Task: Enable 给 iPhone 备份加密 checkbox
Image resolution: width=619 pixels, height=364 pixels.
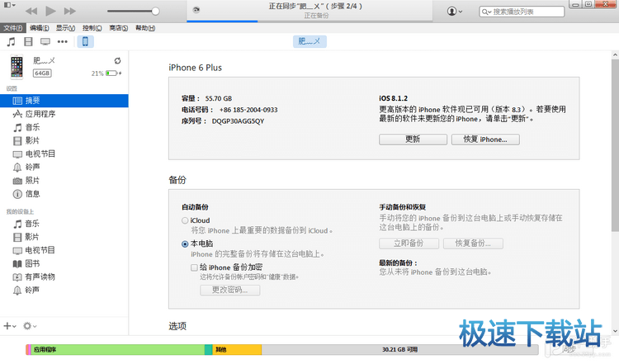Action: coord(194,267)
